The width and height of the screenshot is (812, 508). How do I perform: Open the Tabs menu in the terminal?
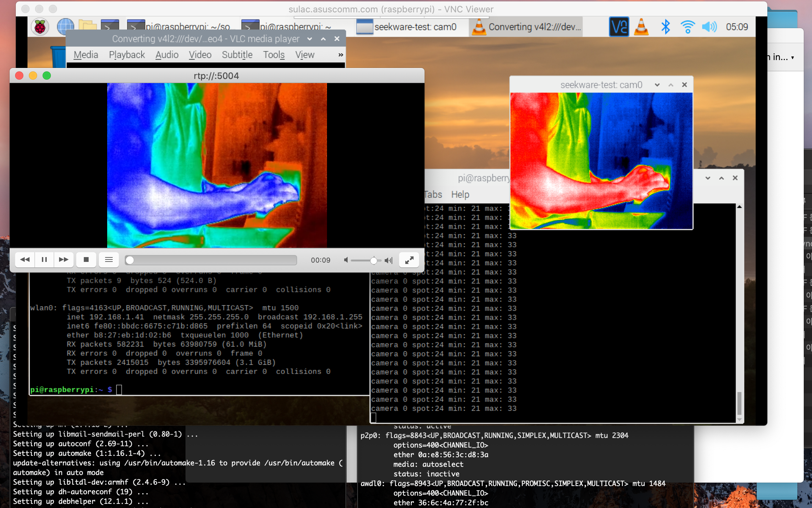[x=433, y=195]
